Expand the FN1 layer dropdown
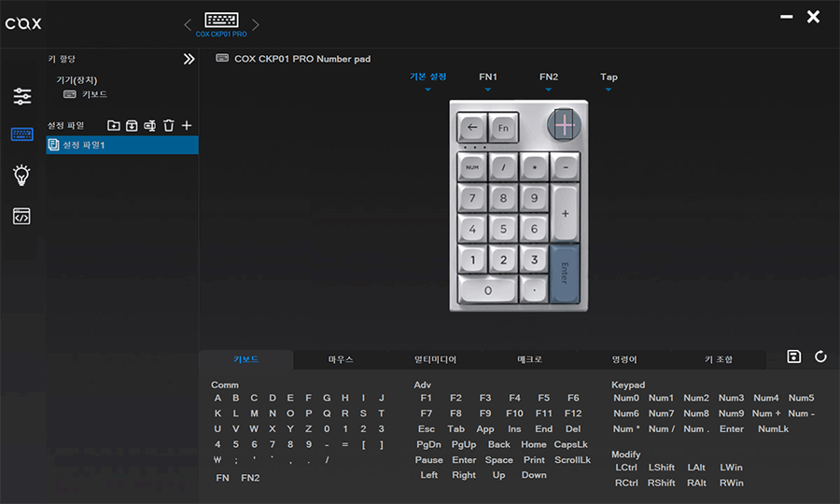 (488, 82)
